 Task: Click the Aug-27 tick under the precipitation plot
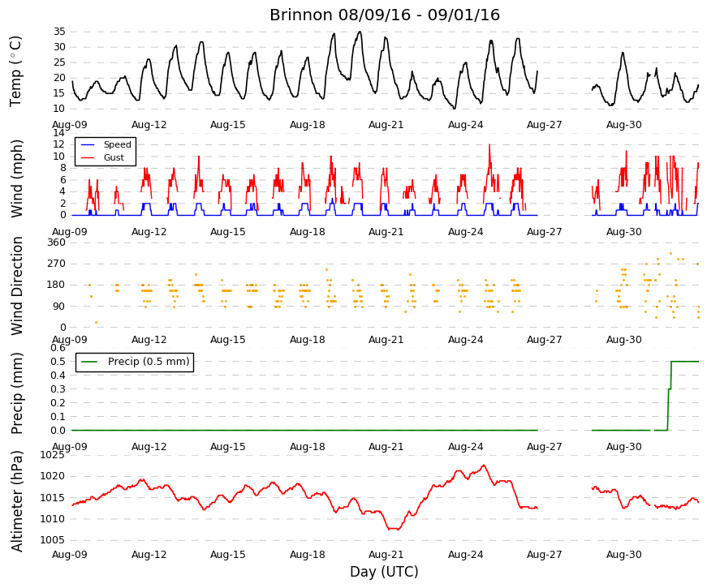point(544,447)
